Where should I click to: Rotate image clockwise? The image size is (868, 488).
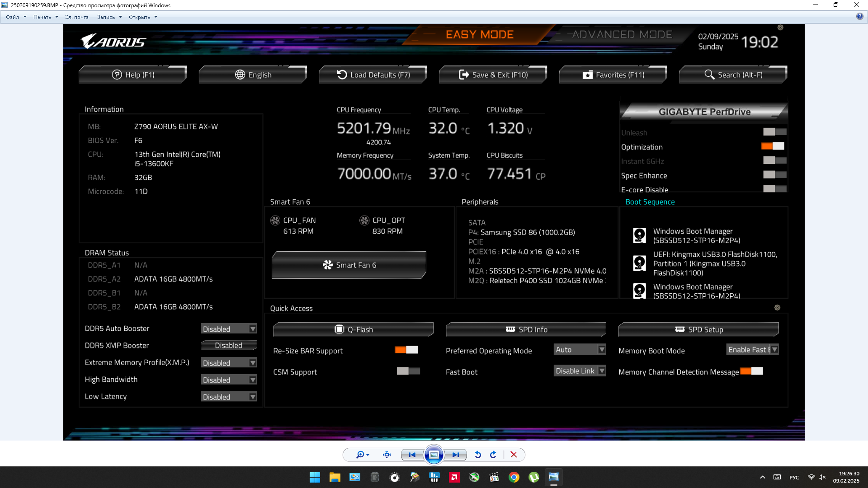click(x=493, y=455)
